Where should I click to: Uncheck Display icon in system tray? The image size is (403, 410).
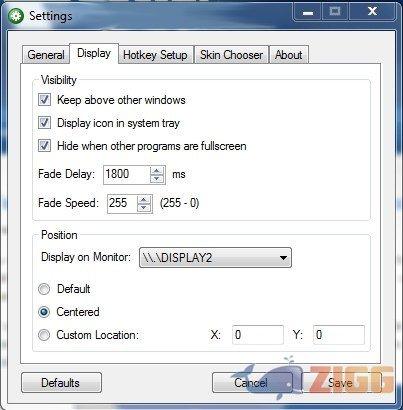point(44,123)
